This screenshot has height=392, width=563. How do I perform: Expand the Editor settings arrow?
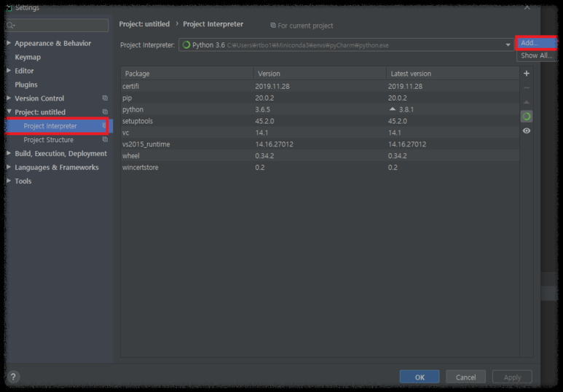pyautogui.click(x=9, y=71)
